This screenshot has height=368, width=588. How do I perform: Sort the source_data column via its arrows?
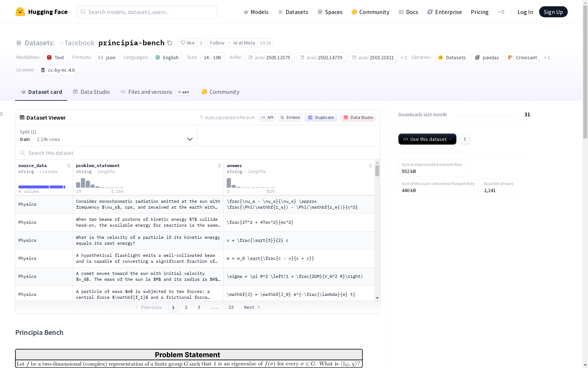coord(69,166)
